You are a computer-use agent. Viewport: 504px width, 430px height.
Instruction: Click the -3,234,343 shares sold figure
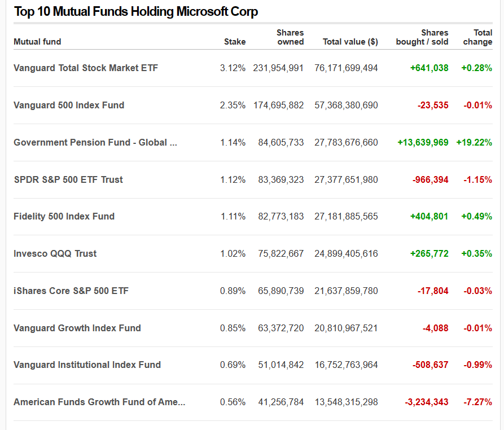pos(427,402)
